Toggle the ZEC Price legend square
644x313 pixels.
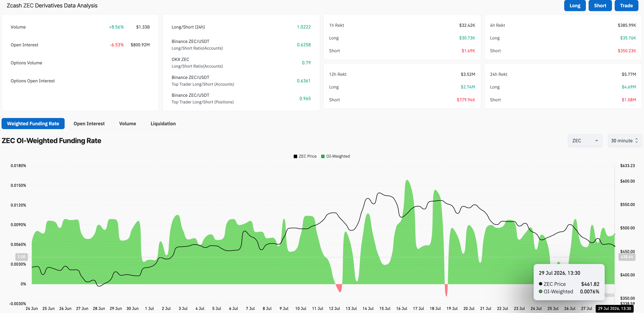(x=295, y=156)
